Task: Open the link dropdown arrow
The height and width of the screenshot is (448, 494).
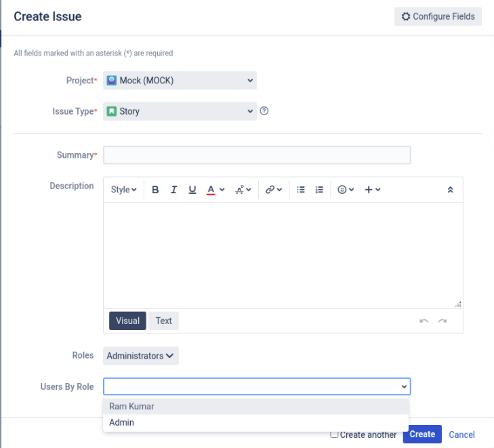Action: (279, 190)
